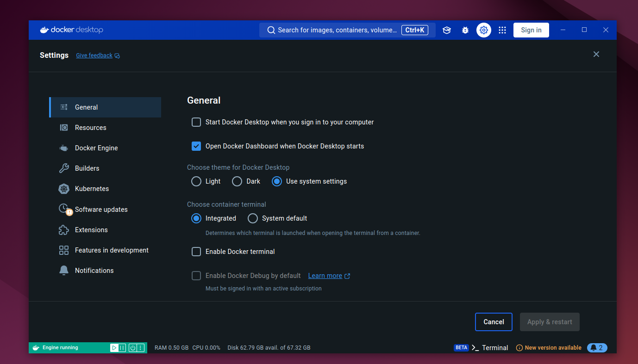Screen dimensions: 638x364
Task: Open the Docker Engine settings section
Action: point(106,148)
